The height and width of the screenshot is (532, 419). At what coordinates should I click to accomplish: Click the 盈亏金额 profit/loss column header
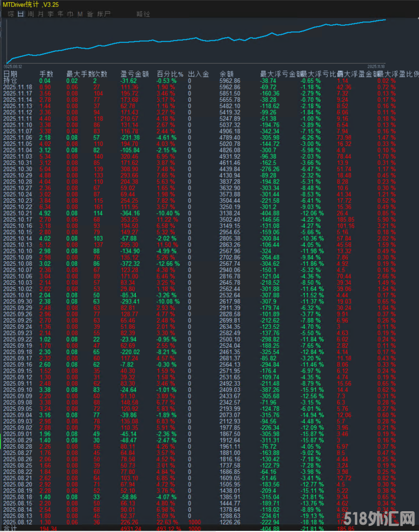tap(135, 74)
